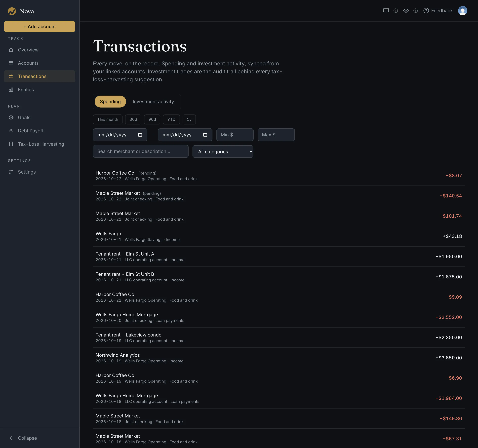The image size is (478, 448).
Task: Click the start date field
Action: click(x=120, y=135)
